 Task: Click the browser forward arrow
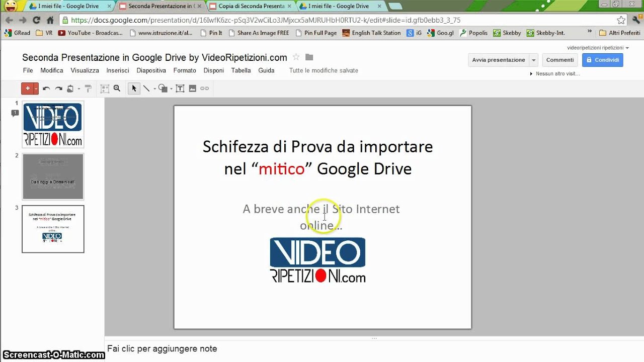(23, 20)
